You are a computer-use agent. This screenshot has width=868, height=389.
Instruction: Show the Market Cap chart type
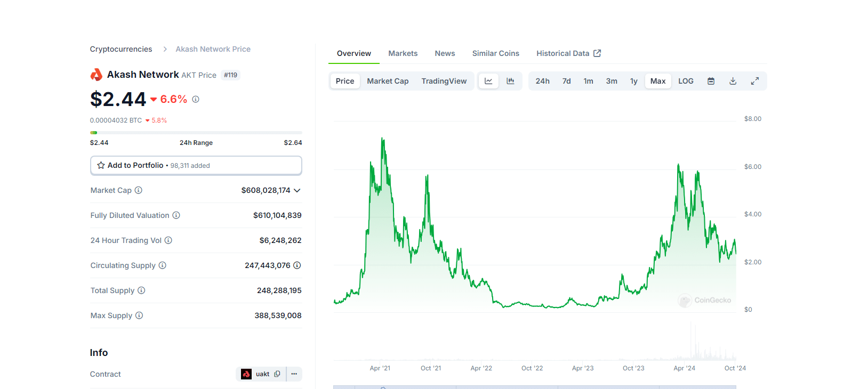click(388, 81)
